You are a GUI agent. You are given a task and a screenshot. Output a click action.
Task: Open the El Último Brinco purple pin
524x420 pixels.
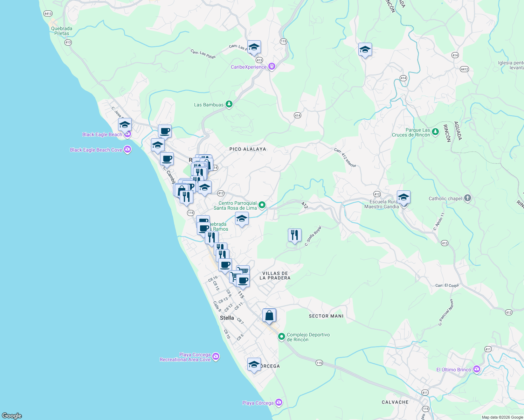click(x=477, y=369)
